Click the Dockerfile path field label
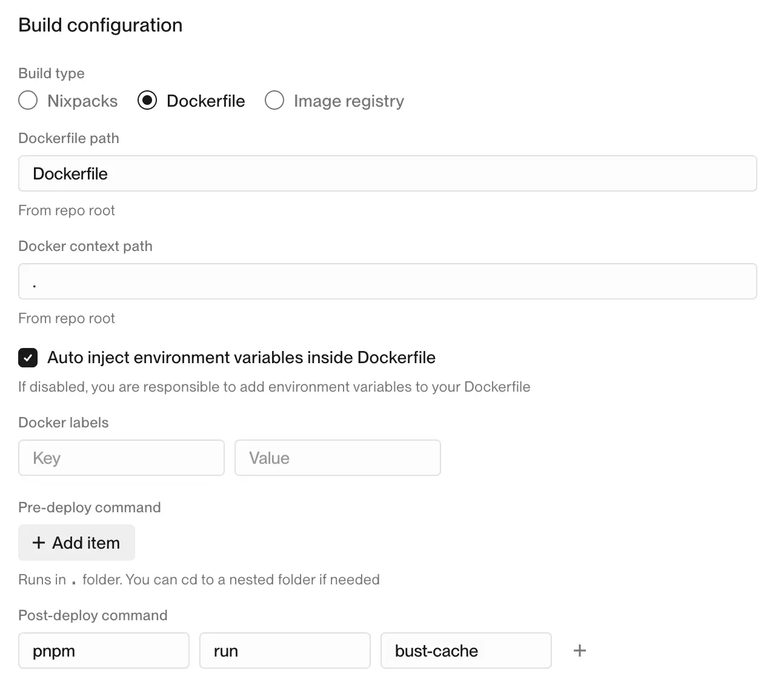This screenshot has height=679, width=784. tap(68, 138)
